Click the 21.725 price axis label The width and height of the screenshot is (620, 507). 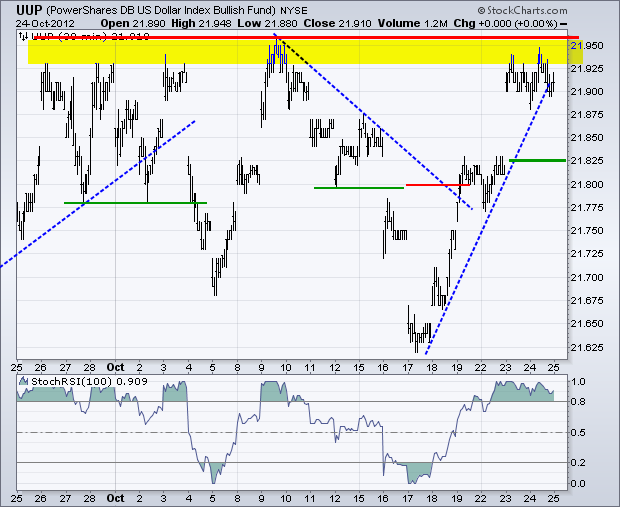pyautogui.click(x=587, y=254)
